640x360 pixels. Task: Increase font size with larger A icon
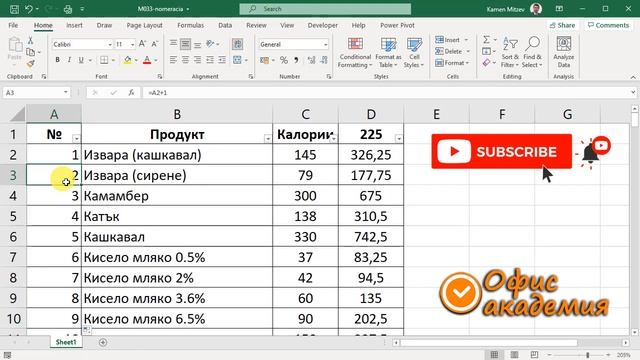click(142, 44)
